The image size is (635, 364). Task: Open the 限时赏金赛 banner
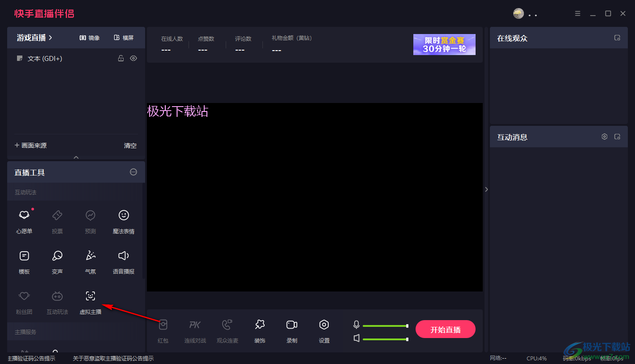(444, 44)
